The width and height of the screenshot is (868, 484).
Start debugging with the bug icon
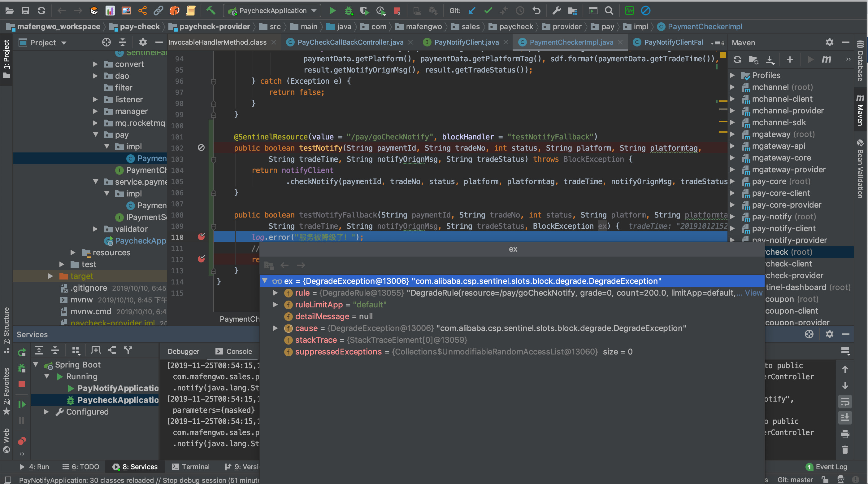tap(349, 11)
